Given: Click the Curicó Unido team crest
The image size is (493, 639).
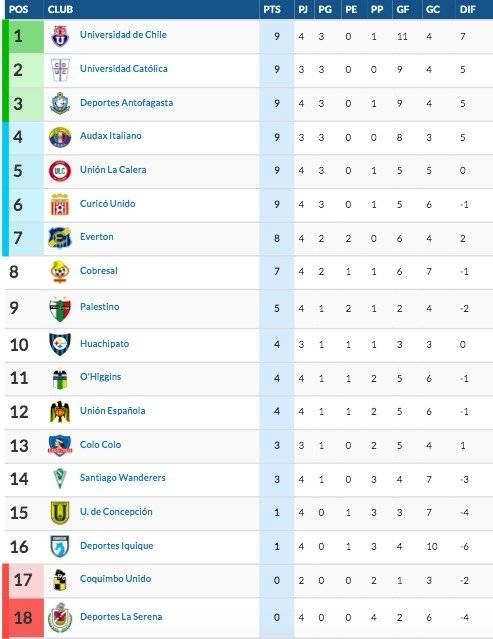Looking at the screenshot, I should [x=60, y=205].
